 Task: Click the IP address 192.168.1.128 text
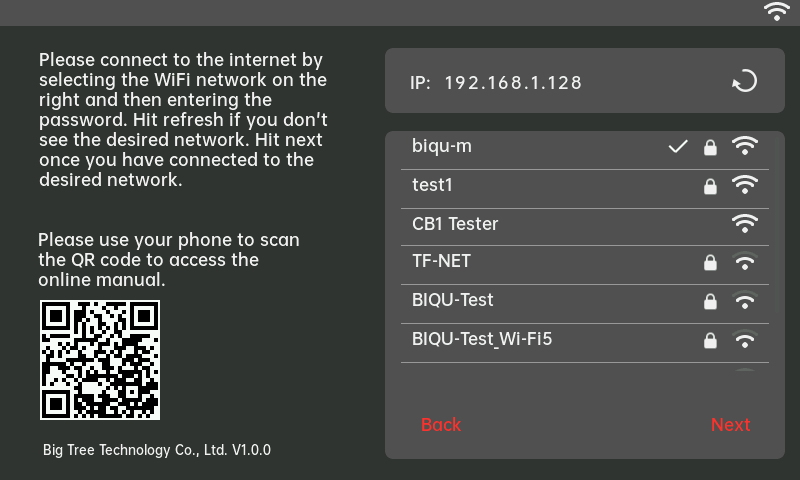pyautogui.click(x=512, y=82)
